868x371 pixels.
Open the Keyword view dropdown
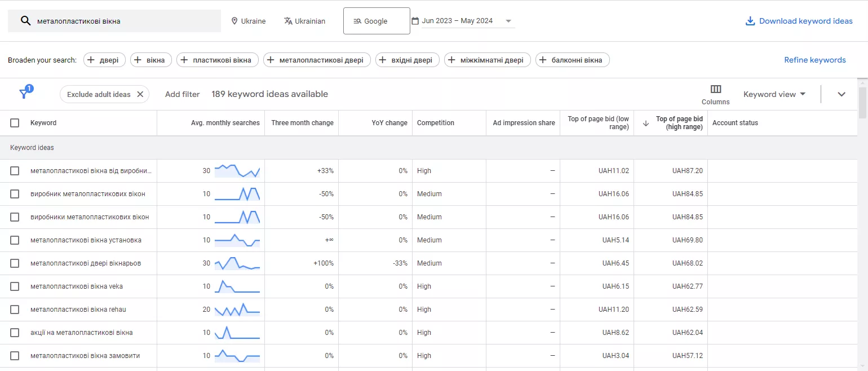coord(774,94)
